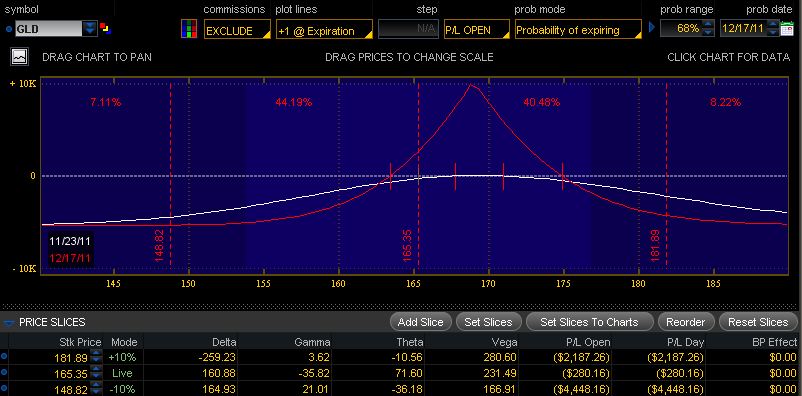Screen dimensions: 802x396
Task: Click the blue arrow before prob range
Action: [x=652, y=27]
